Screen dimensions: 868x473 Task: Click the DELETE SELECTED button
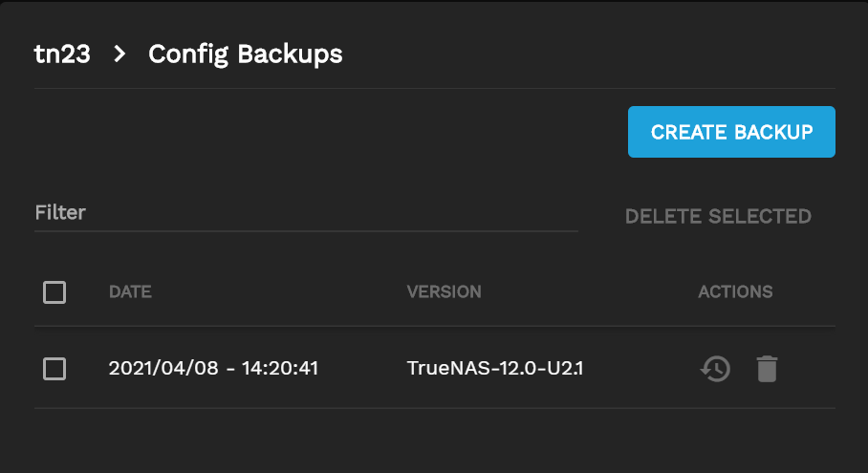click(x=718, y=217)
